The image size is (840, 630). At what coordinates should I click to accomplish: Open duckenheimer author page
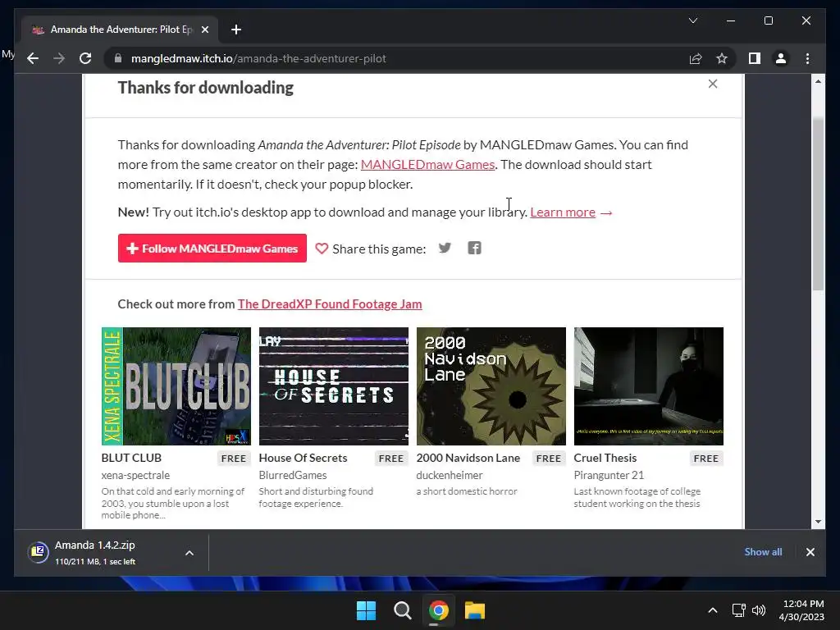pos(450,475)
